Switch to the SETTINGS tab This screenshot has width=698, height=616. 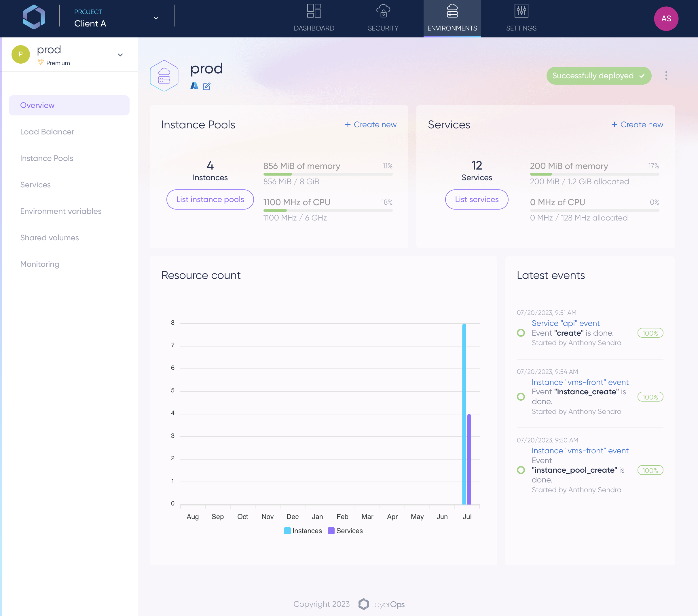[521, 19]
